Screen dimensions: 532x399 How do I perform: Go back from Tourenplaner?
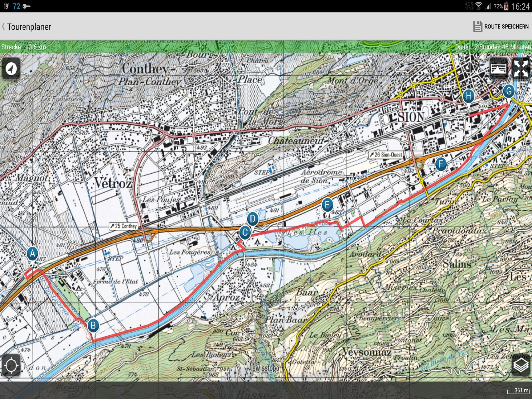coord(27,27)
